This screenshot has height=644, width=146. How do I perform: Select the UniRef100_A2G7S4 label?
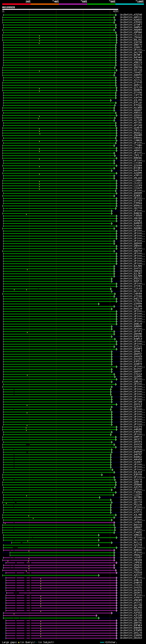131,545
